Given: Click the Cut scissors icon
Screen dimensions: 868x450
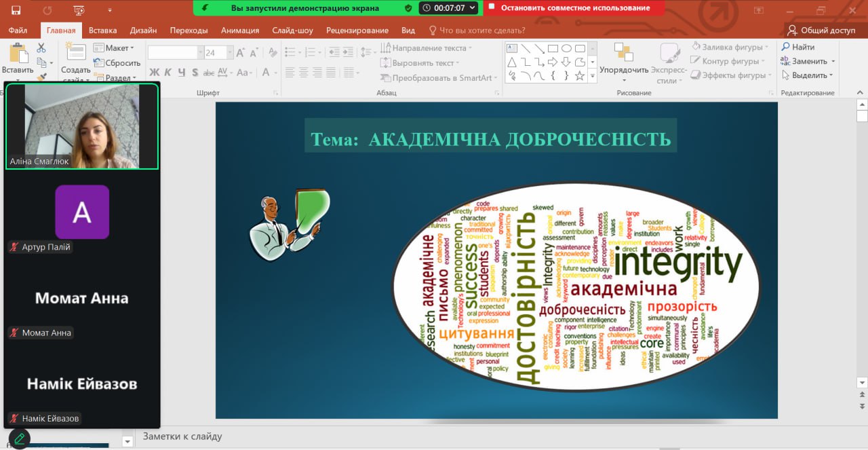Looking at the screenshot, I should tap(41, 48).
